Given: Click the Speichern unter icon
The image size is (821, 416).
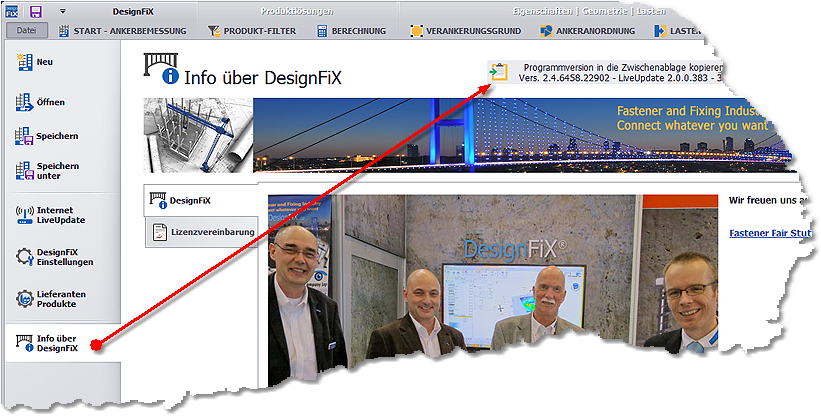Looking at the screenshot, I should [25, 171].
